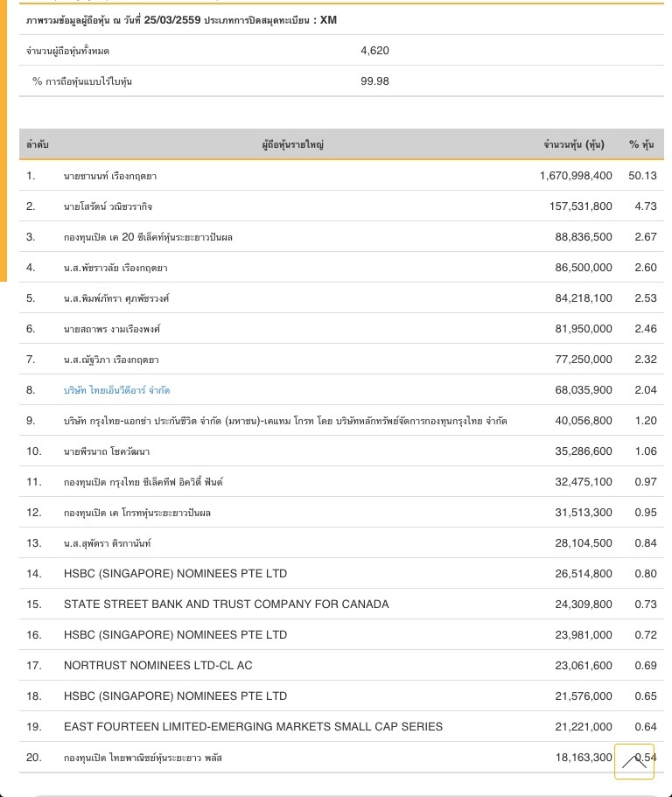Select EAST FOURTEEN LIMITED-EMERGING MARKETS row
Viewport: 672px width, 797px height.
pos(341,726)
